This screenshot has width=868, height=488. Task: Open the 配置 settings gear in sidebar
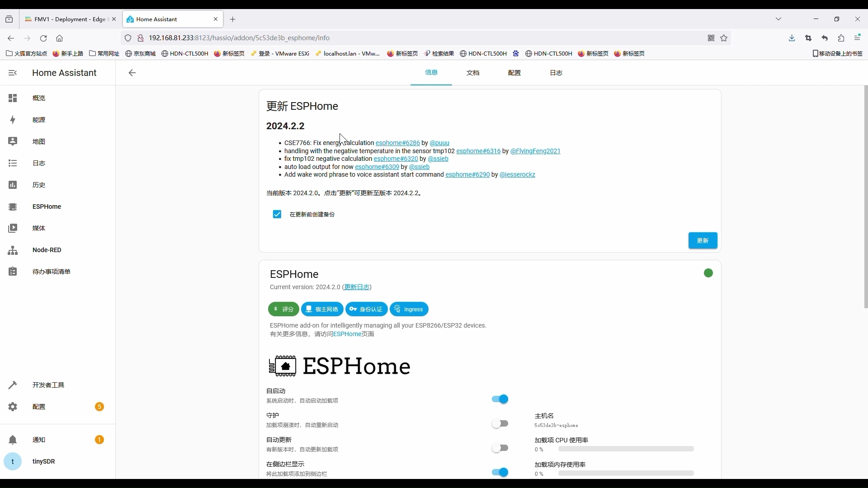[x=13, y=407]
